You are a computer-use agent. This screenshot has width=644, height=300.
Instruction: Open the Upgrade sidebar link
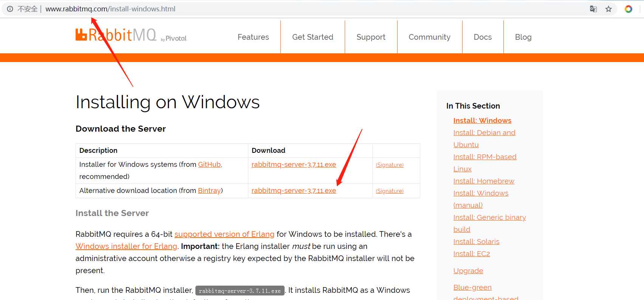[x=468, y=271]
